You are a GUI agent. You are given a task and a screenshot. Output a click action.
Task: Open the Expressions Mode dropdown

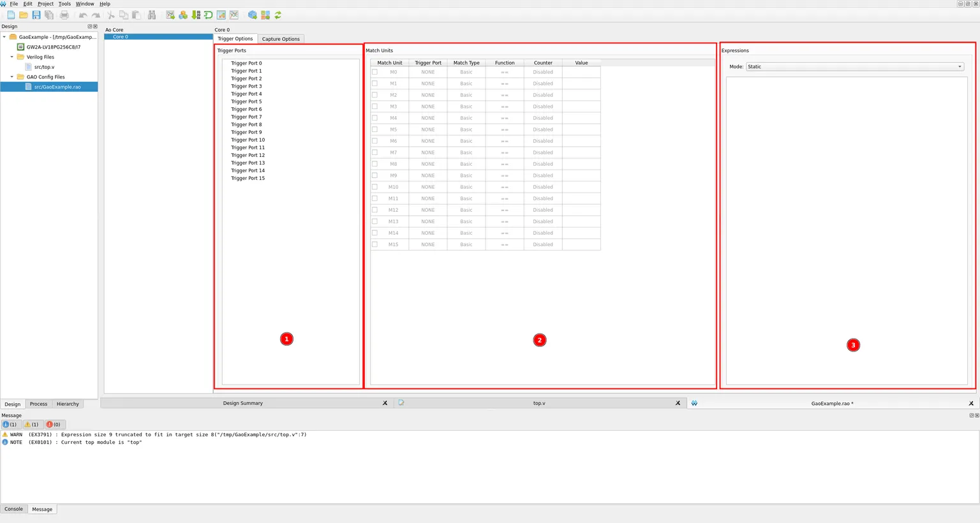(854, 66)
